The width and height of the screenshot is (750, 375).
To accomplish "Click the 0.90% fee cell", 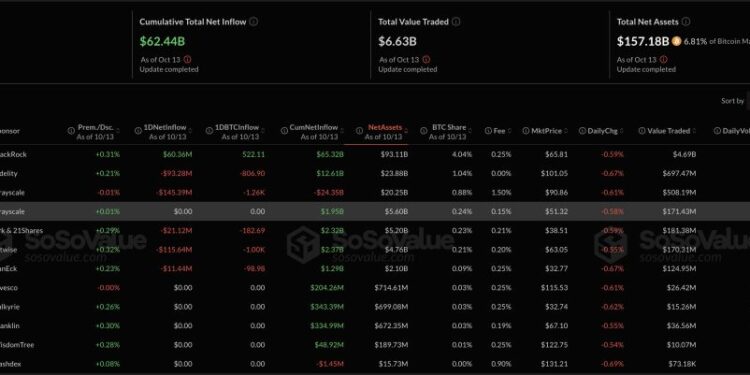I will (501, 364).
